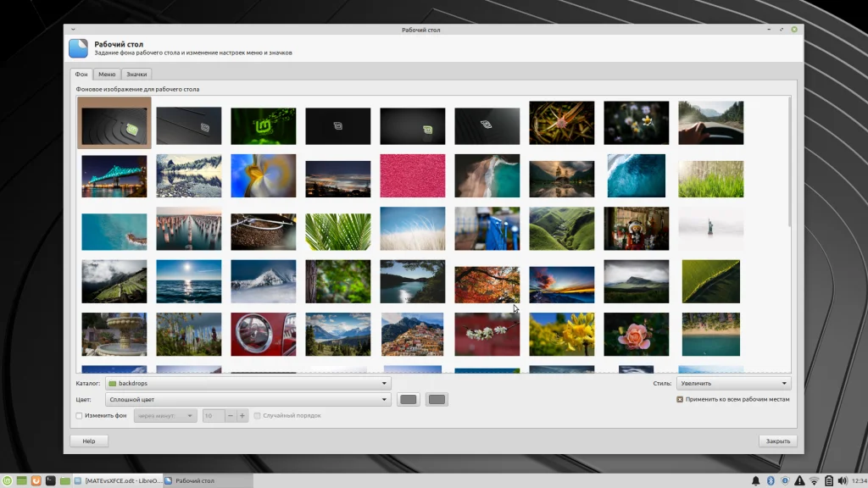The width and height of the screenshot is (868, 488).
Task: Switch to the Меню tab
Action: coord(107,75)
